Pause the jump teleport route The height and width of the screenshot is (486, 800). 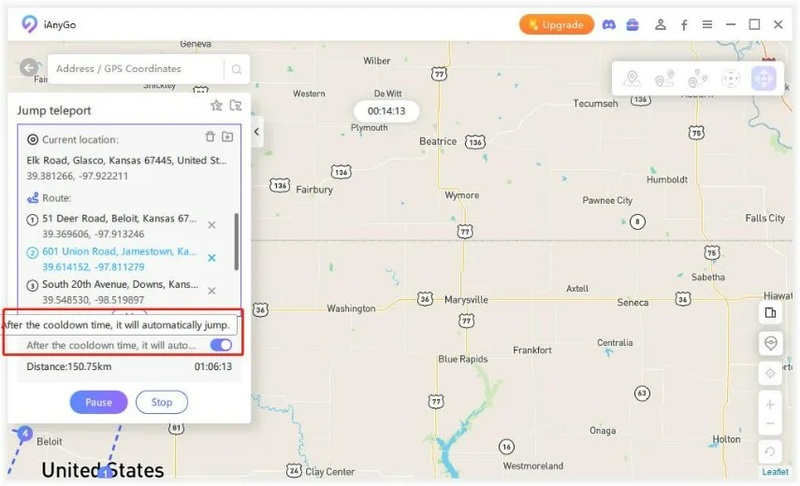(98, 402)
